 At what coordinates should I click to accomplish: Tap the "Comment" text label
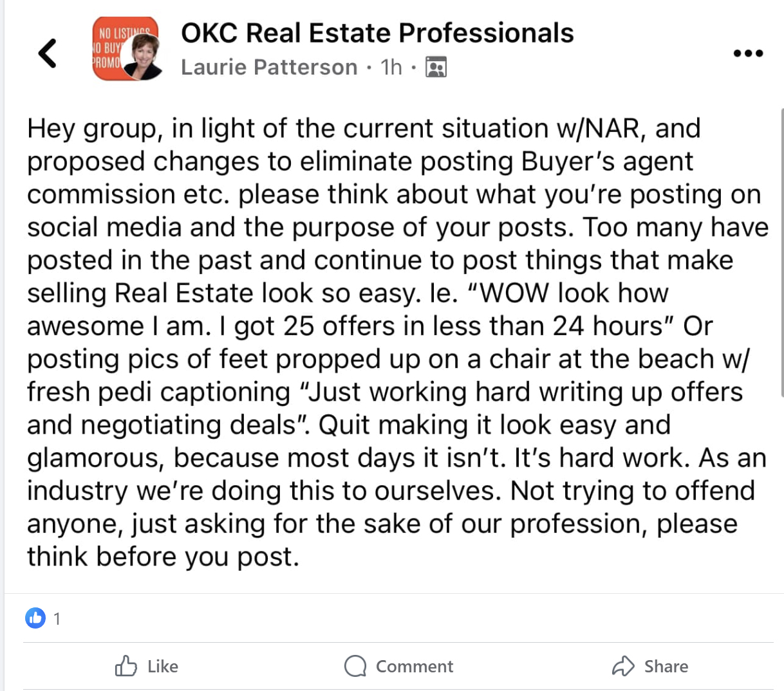(415, 667)
